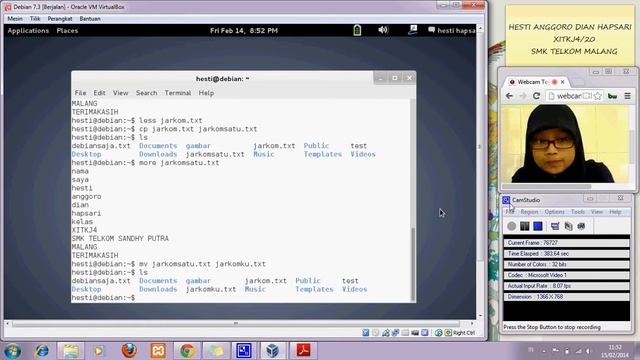Open the Windows Start button

[12, 351]
